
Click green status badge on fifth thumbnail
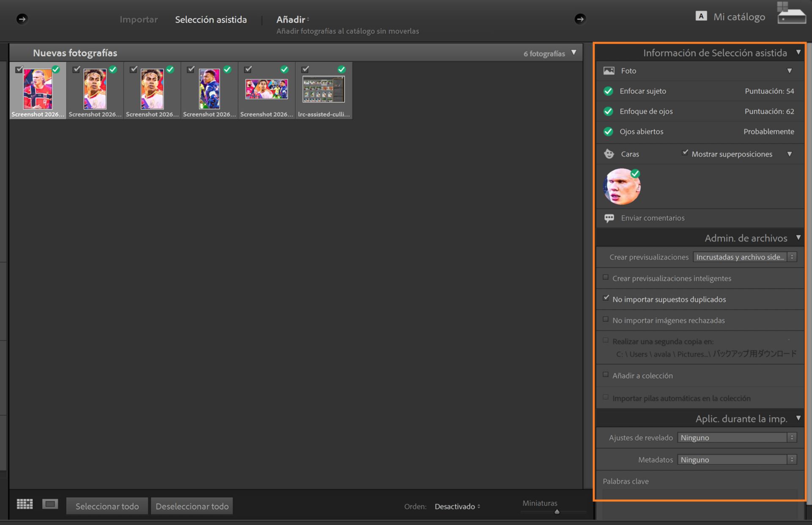[x=284, y=69]
